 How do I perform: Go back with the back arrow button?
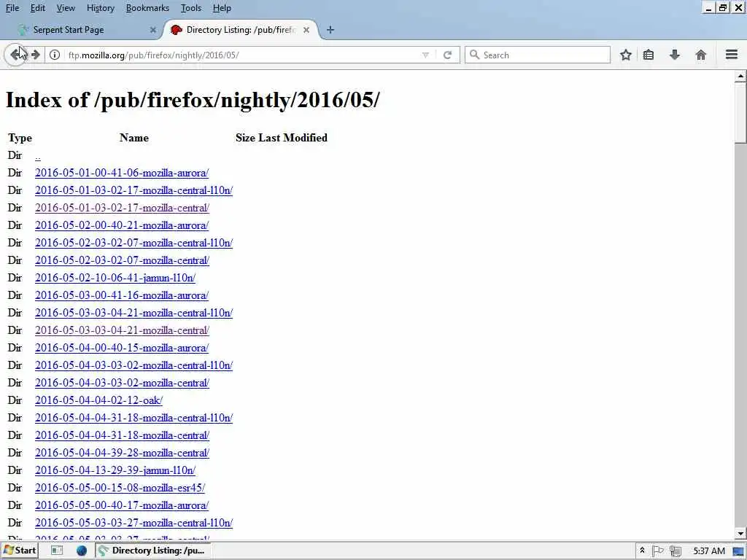(x=16, y=55)
